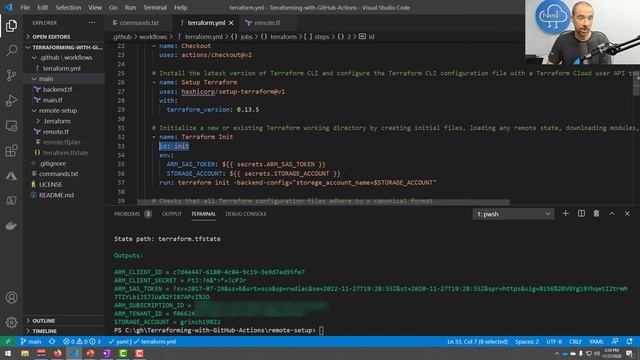Image resolution: width=640 pixels, height=360 pixels.
Task: Open the Windows Start menu
Action: 8,353
